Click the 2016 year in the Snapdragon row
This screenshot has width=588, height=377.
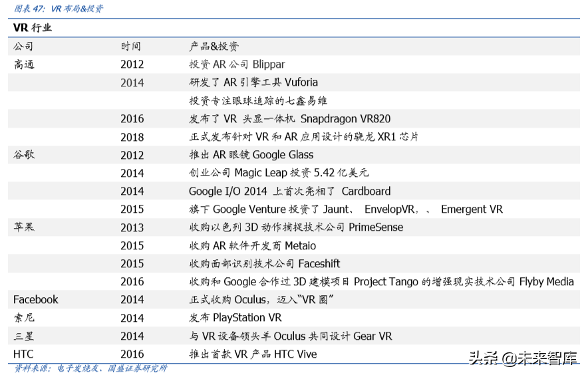(132, 119)
